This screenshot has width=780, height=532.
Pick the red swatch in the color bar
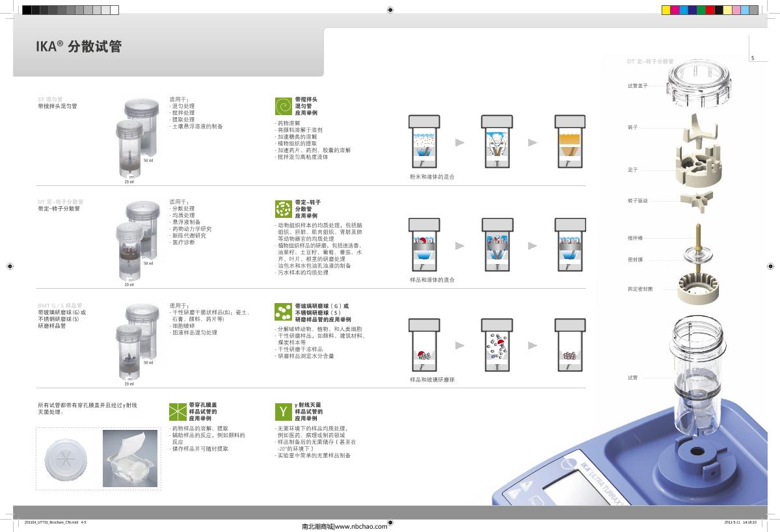(x=710, y=10)
